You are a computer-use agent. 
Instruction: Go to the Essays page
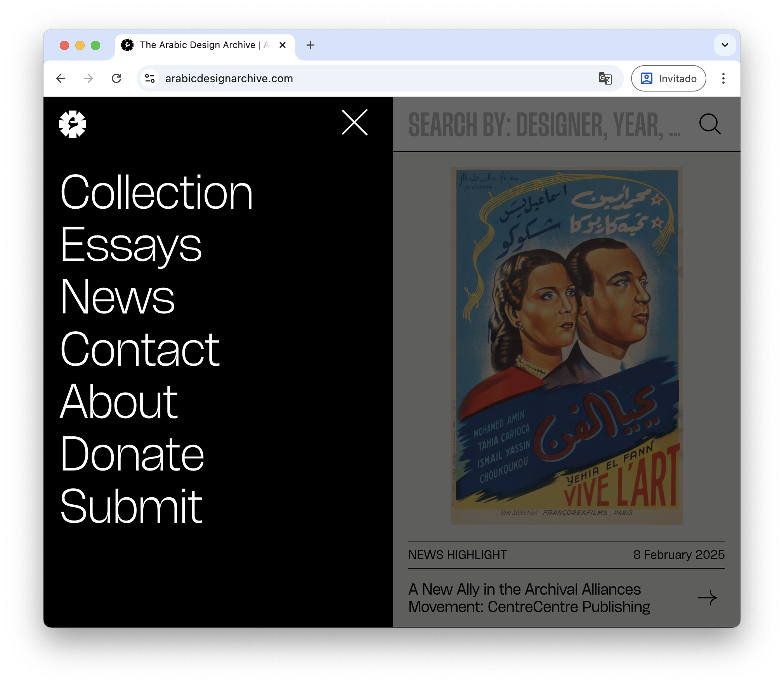[131, 245]
